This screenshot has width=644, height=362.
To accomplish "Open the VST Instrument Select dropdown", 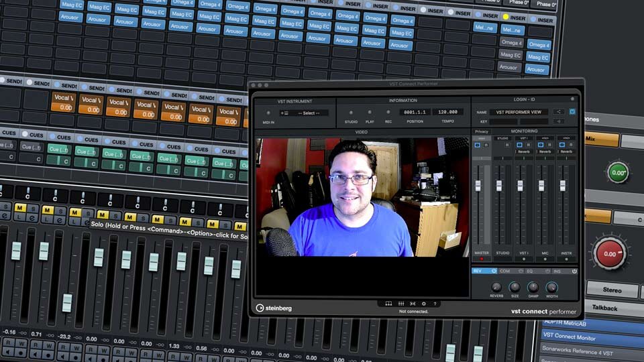I will [309, 113].
